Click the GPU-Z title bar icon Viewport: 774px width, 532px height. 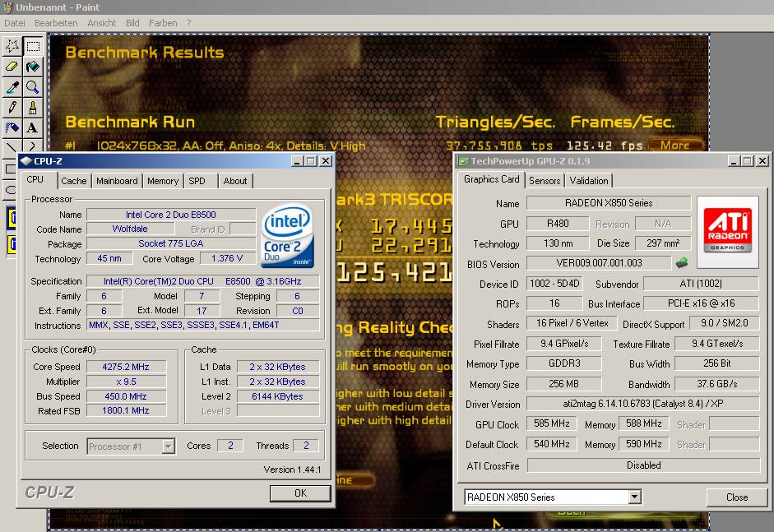[x=462, y=161]
